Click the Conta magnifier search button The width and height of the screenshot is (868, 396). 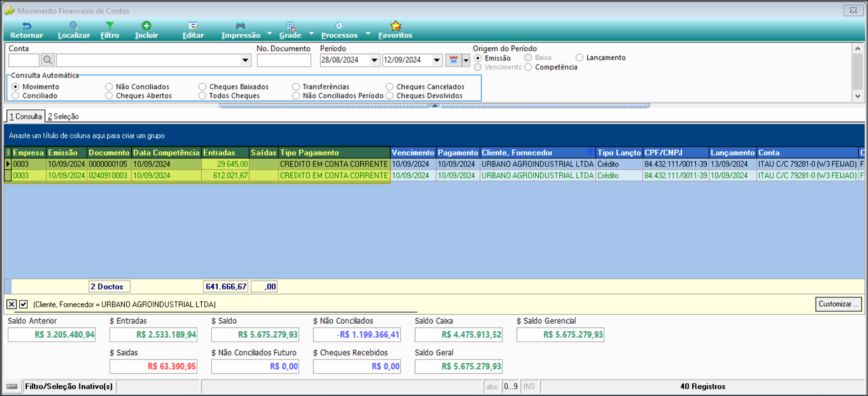(48, 60)
